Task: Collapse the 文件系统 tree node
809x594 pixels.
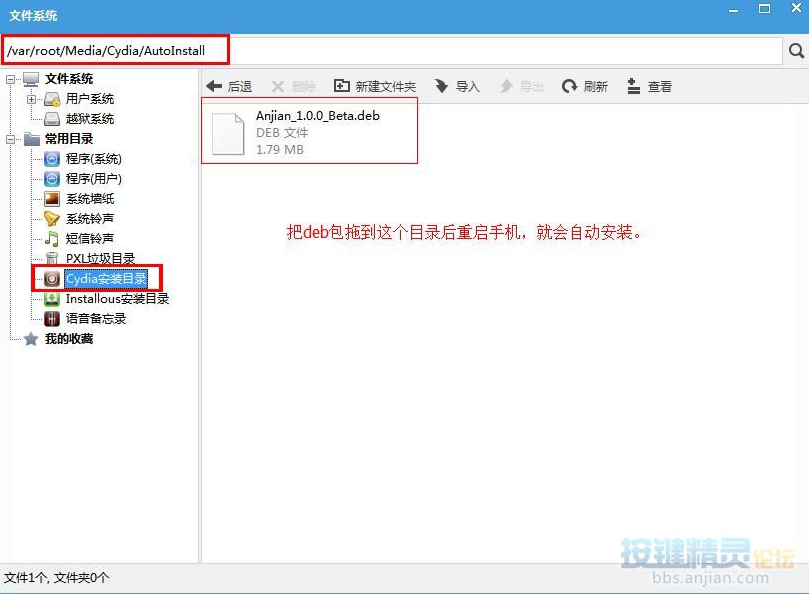Action: click(11, 79)
